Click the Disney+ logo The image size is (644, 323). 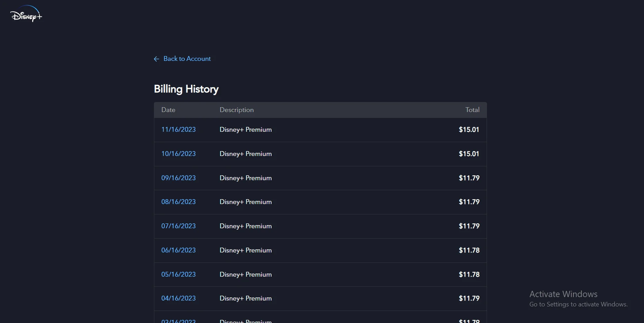coord(26,14)
